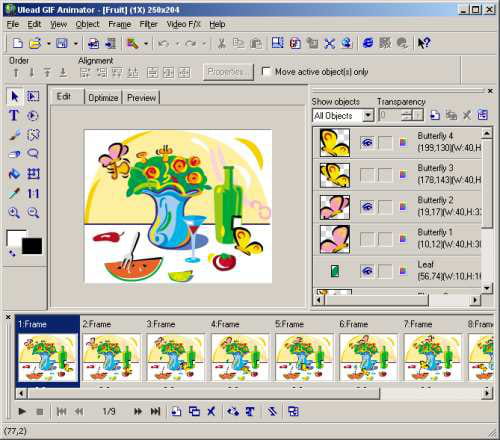Open the Filter menu

(148, 24)
